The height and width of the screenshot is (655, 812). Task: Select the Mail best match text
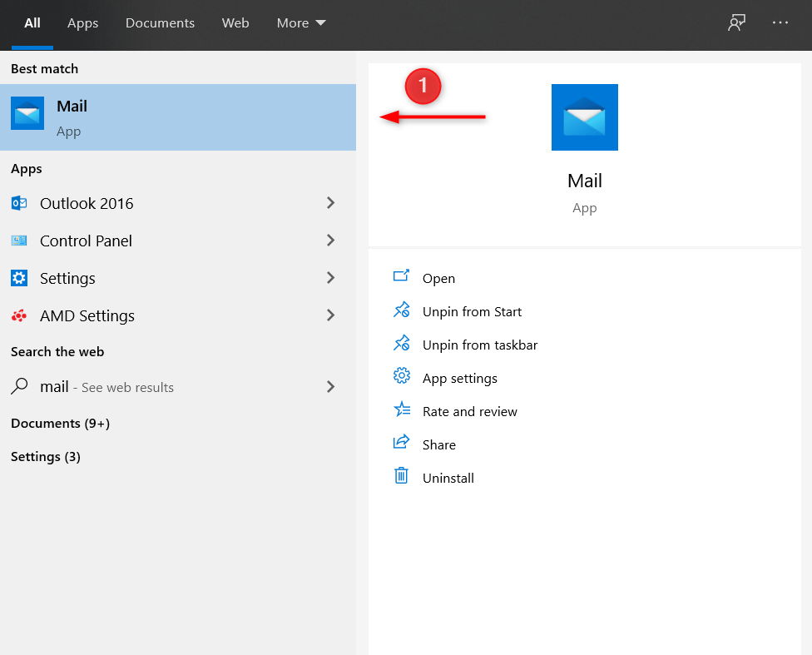72,106
